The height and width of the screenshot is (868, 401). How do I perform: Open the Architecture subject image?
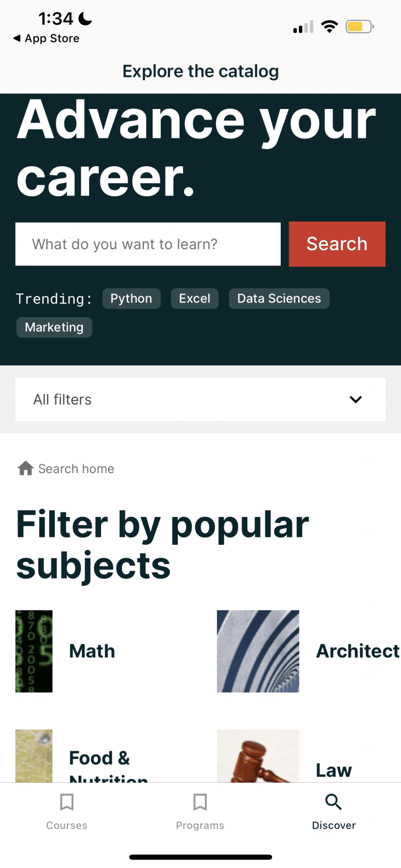point(258,651)
